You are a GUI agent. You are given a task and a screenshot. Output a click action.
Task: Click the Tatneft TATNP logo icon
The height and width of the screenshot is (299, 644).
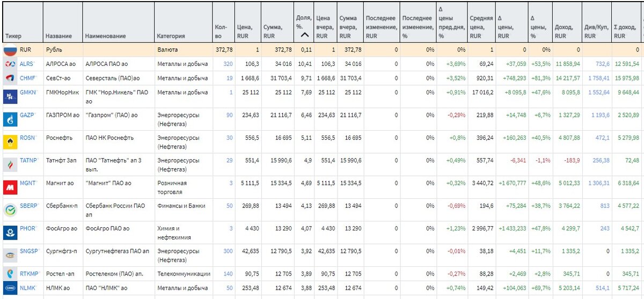tap(10, 164)
